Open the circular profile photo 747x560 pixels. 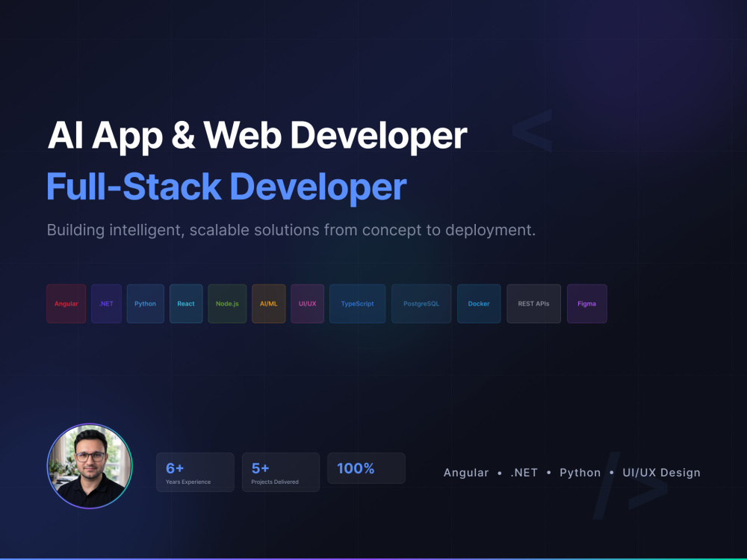90,466
